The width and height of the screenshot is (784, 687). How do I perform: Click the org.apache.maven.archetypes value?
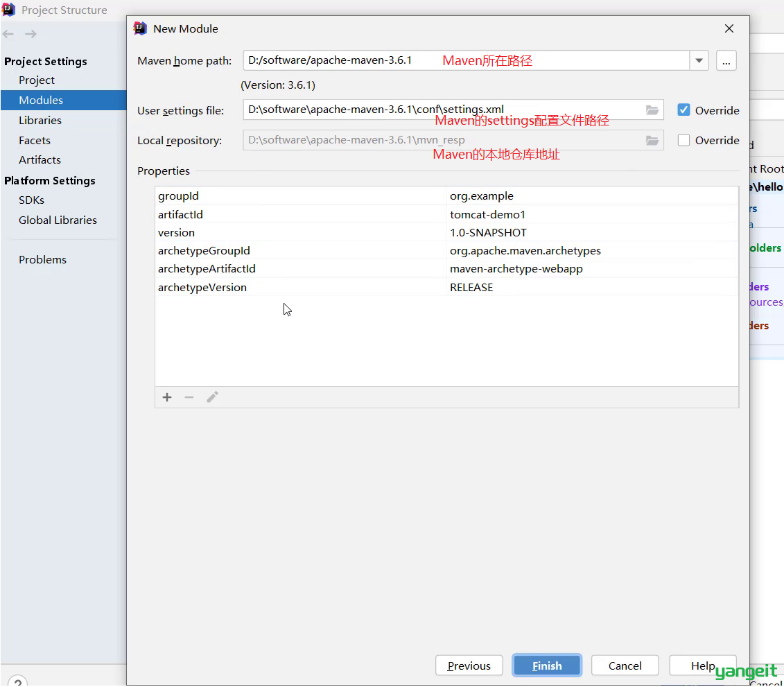(592, 250)
